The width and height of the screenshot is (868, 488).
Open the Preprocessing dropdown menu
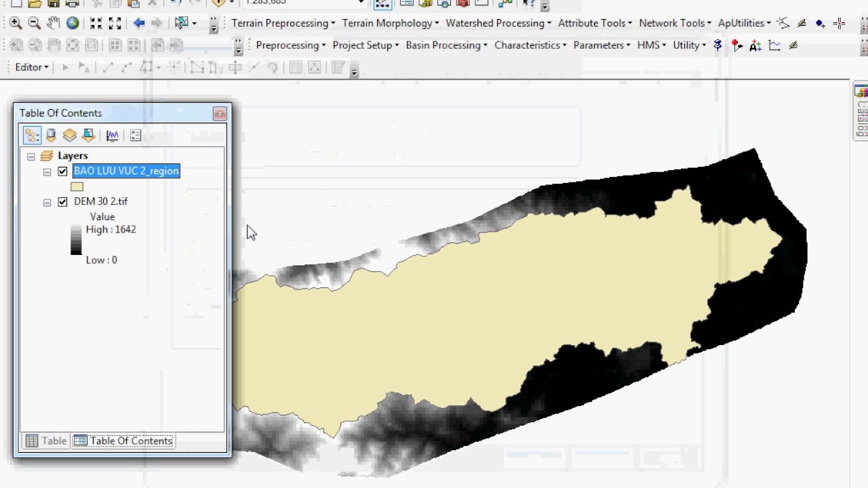pyautogui.click(x=291, y=45)
